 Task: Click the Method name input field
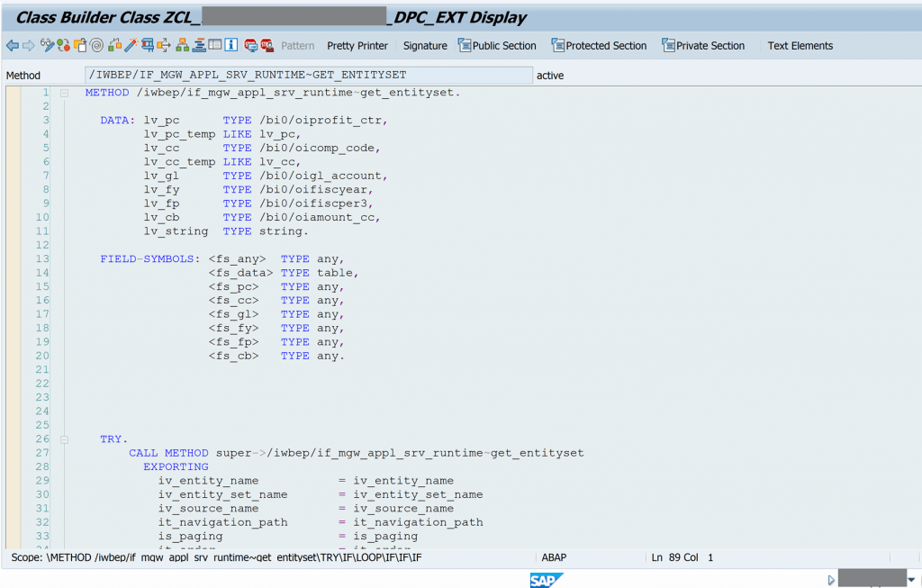[x=309, y=76]
